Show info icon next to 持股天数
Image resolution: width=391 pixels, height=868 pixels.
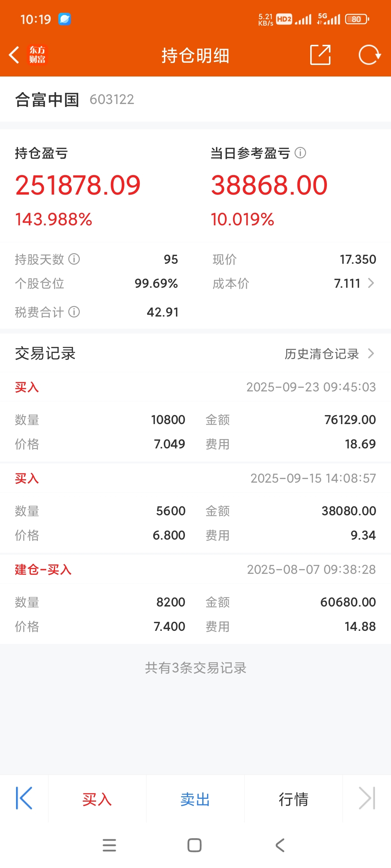74,259
